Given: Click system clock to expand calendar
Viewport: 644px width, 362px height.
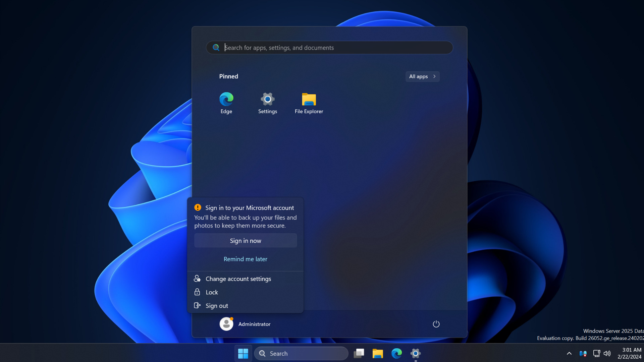Looking at the screenshot, I should [x=630, y=353].
